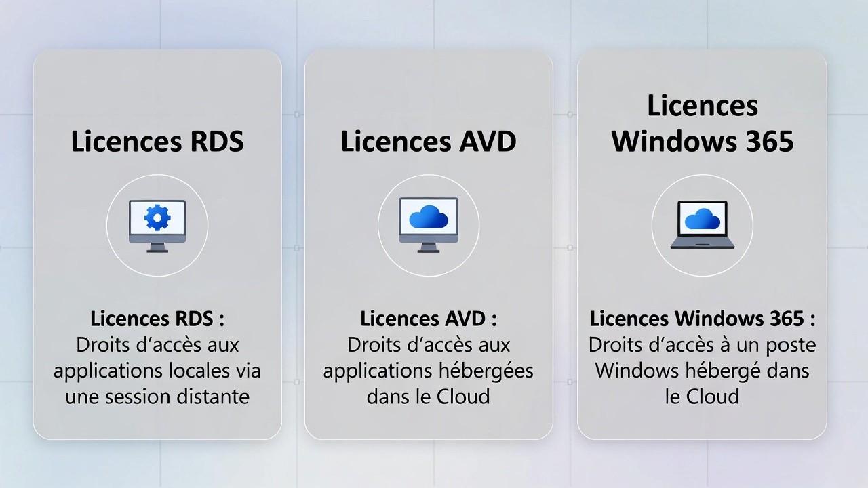Select the large "Licences AVD" heading
The width and height of the screenshot is (868, 488).
click(x=429, y=142)
